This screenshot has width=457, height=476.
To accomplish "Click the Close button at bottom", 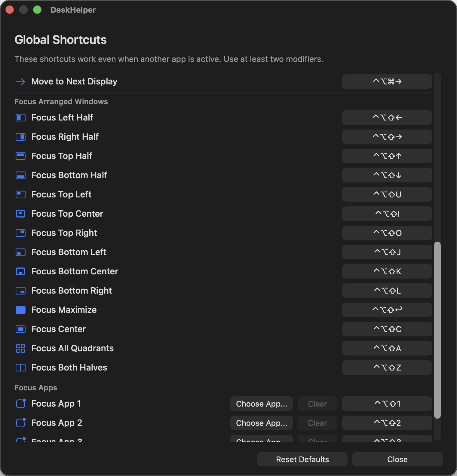I will pyautogui.click(x=397, y=459).
